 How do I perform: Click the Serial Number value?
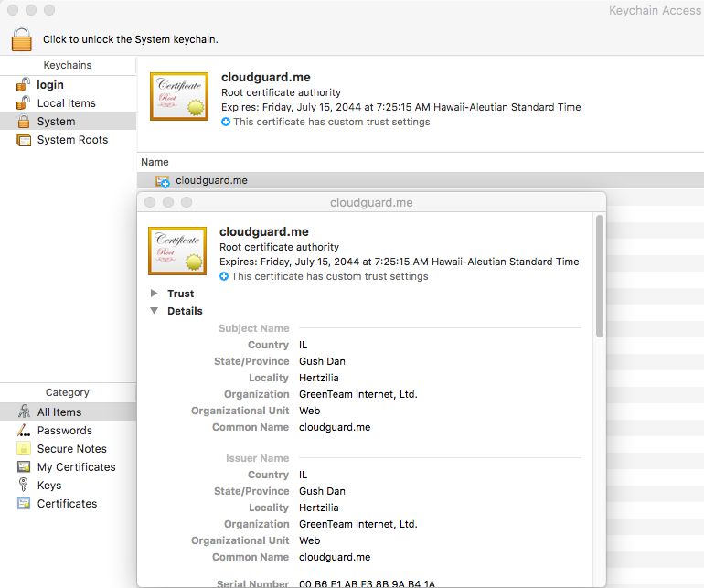pyautogui.click(x=367, y=584)
